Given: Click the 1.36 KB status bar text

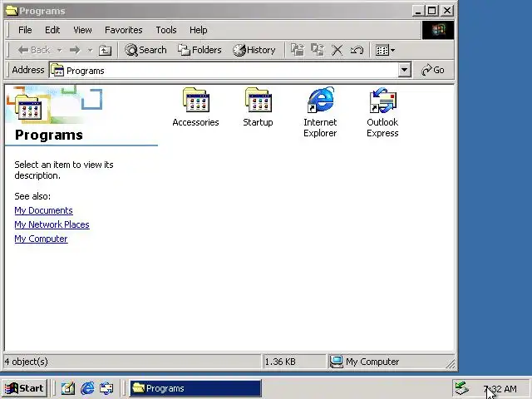Looking at the screenshot, I should tap(280, 362).
